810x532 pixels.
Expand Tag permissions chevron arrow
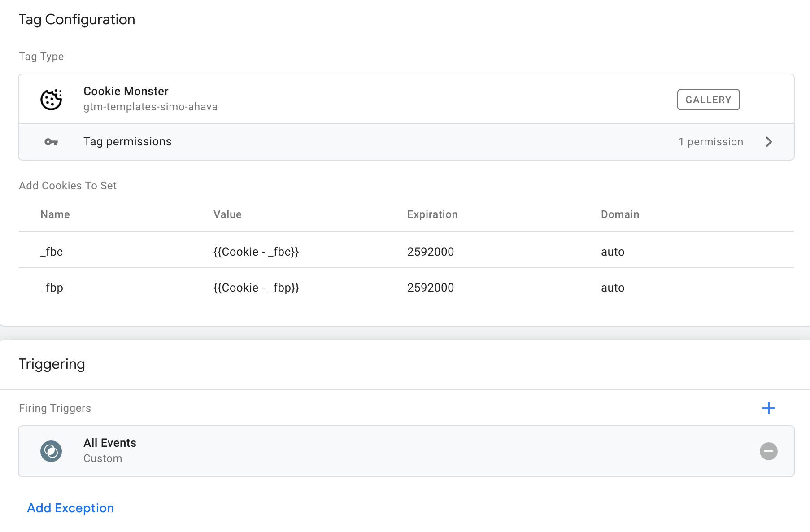(769, 142)
